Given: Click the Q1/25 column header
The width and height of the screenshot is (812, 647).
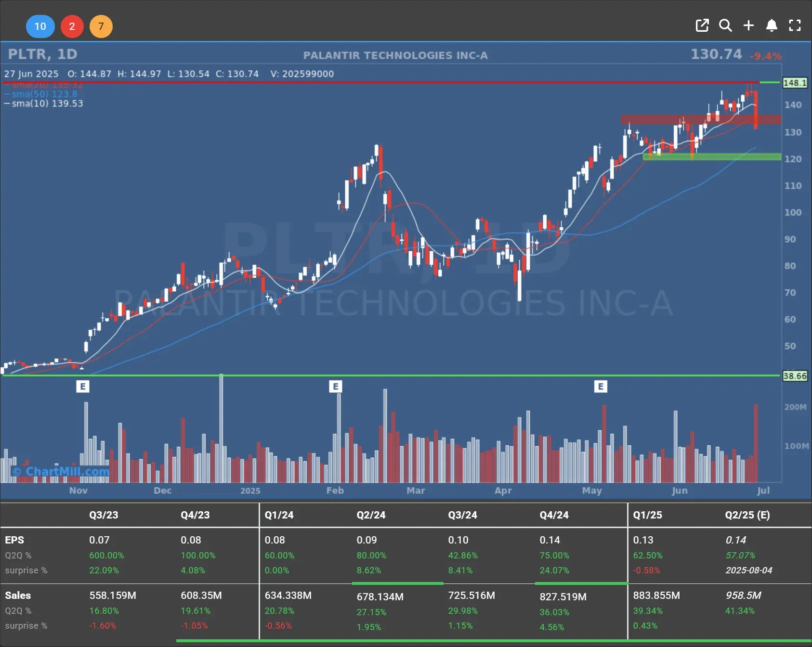Looking at the screenshot, I should pyautogui.click(x=647, y=515).
